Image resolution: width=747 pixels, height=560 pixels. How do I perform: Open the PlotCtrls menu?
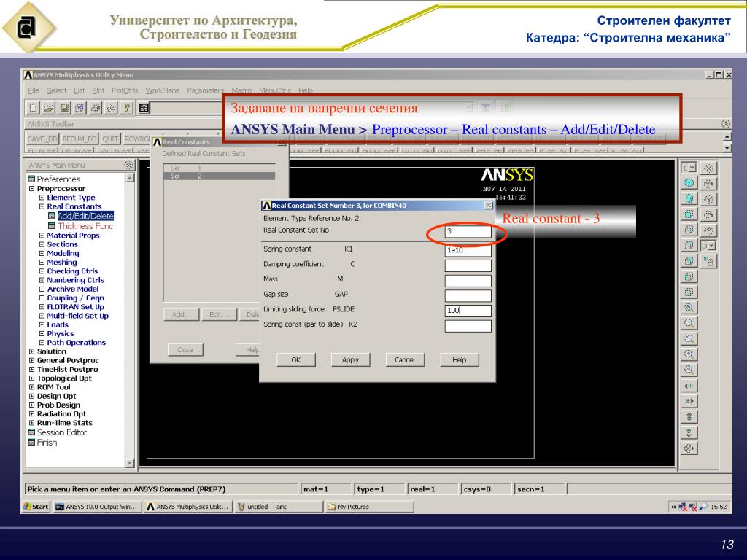(125, 90)
